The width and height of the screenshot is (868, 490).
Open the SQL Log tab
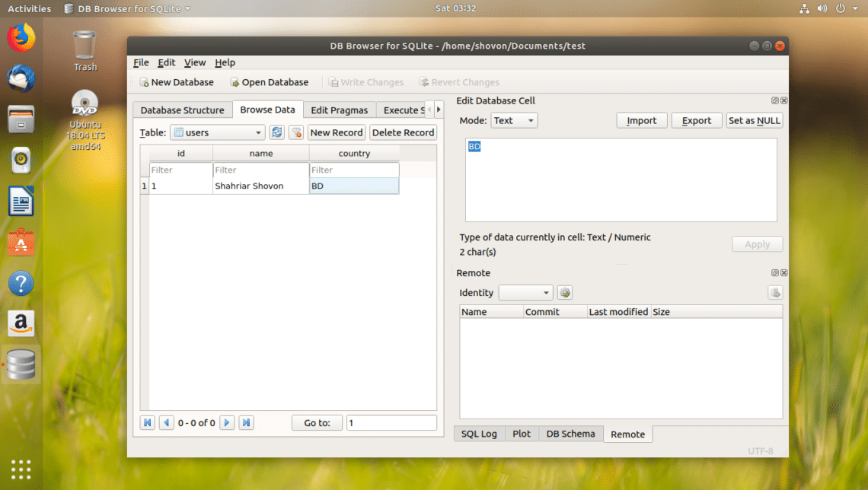coord(479,434)
